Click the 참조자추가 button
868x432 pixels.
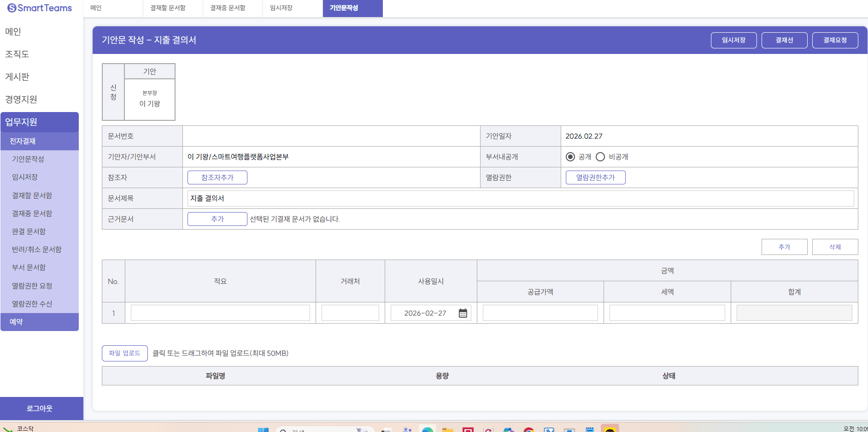217,178
